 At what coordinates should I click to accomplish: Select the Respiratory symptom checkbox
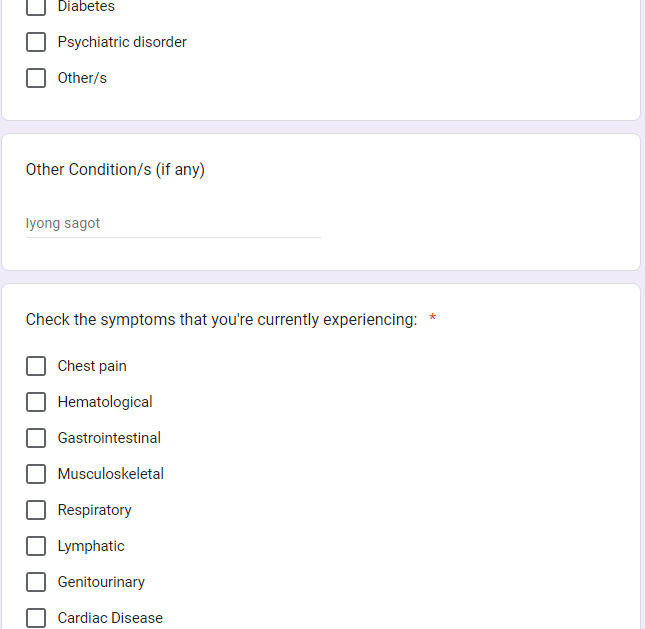coord(36,510)
